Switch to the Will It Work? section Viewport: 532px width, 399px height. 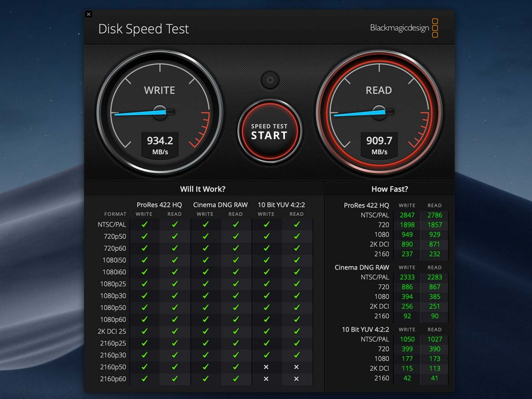[203, 189]
